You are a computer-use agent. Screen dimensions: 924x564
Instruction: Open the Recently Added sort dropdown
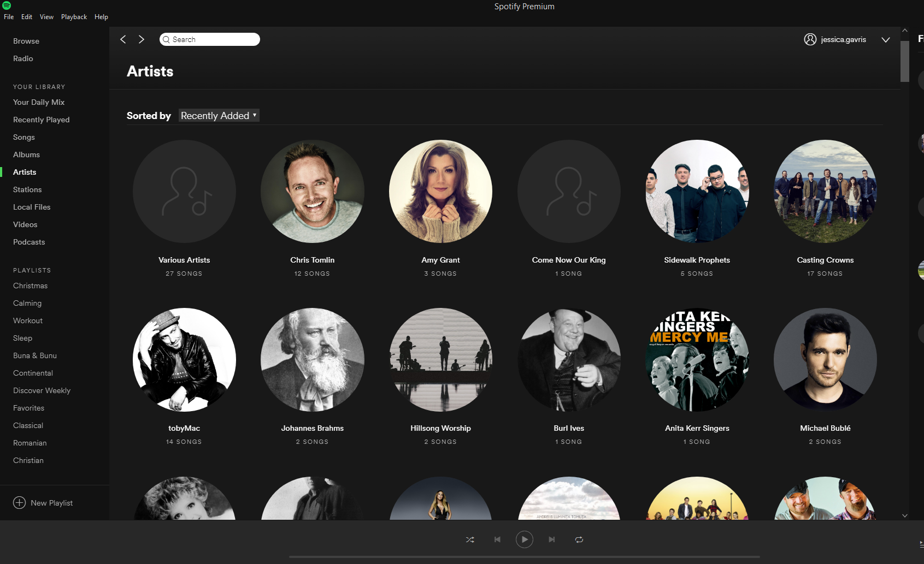[218, 115]
